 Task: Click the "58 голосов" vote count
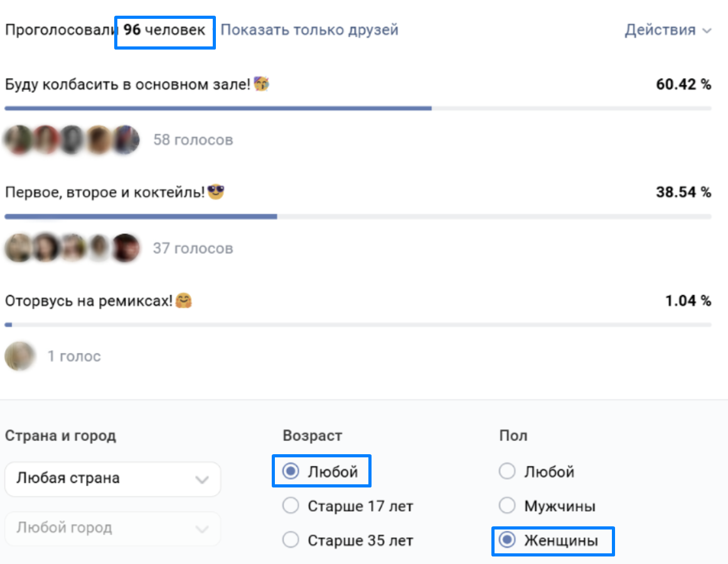pos(193,140)
